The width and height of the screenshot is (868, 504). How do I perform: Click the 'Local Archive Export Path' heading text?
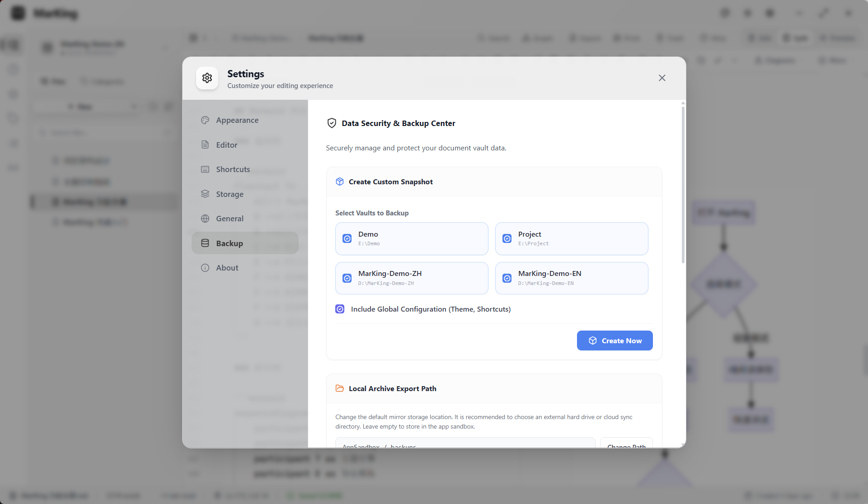392,389
